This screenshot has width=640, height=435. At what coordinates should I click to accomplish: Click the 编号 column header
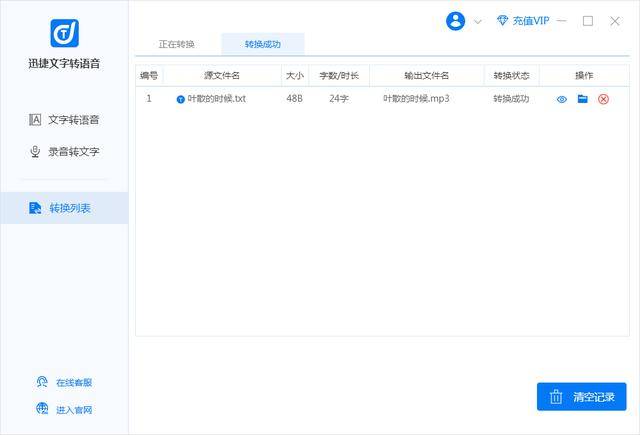tap(149, 75)
